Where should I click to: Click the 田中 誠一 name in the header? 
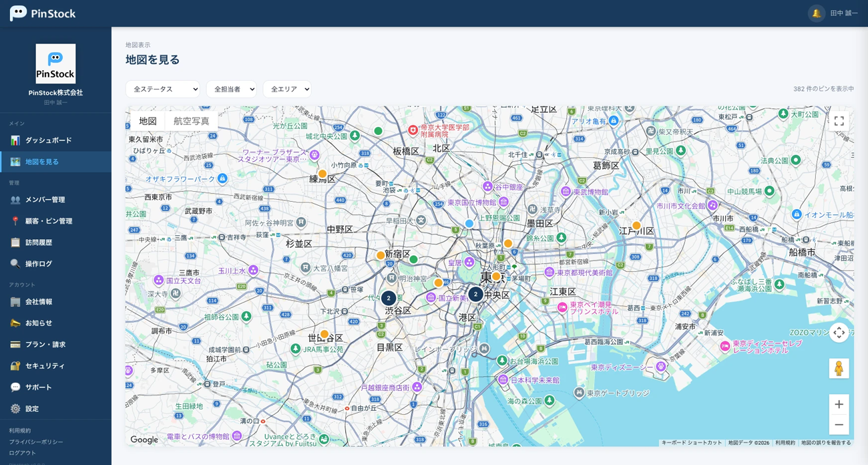click(844, 13)
